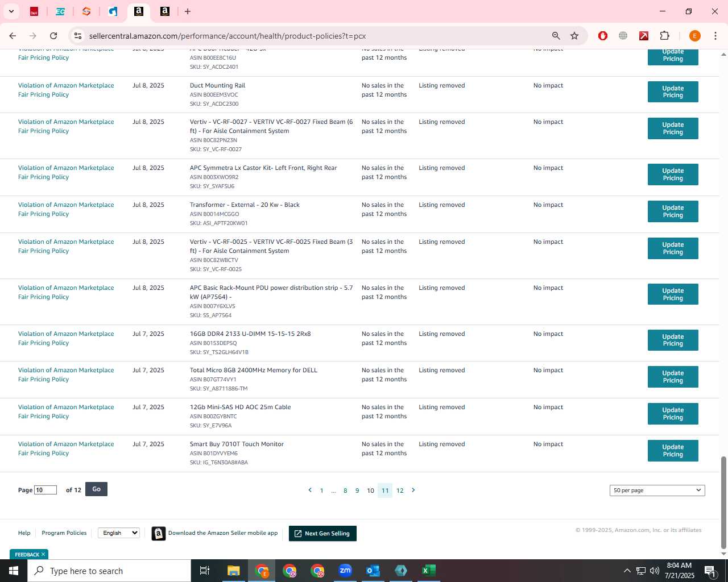This screenshot has height=582, width=728.
Task: Open the red arrow extension icon
Action: click(644, 36)
